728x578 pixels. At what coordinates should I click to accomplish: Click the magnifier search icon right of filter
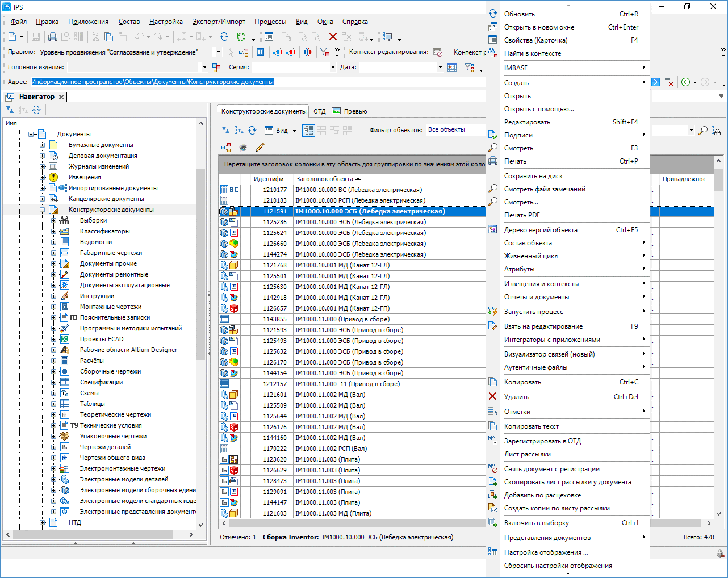[703, 131]
